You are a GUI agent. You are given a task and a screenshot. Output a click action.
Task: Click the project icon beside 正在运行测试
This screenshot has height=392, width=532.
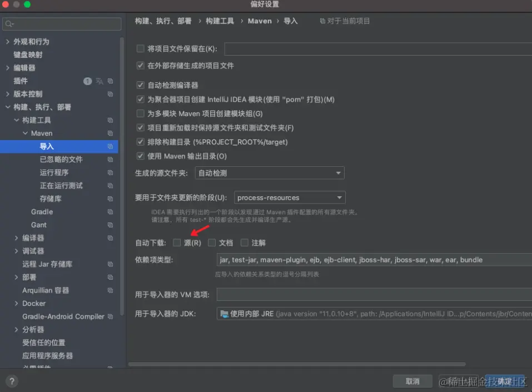pos(110,186)
